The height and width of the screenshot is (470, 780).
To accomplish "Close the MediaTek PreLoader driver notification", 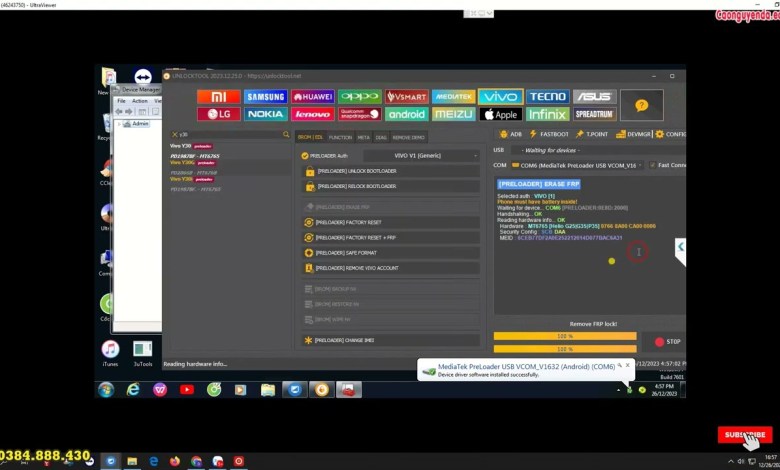I will pyautogui.click(x=627, y=365).
